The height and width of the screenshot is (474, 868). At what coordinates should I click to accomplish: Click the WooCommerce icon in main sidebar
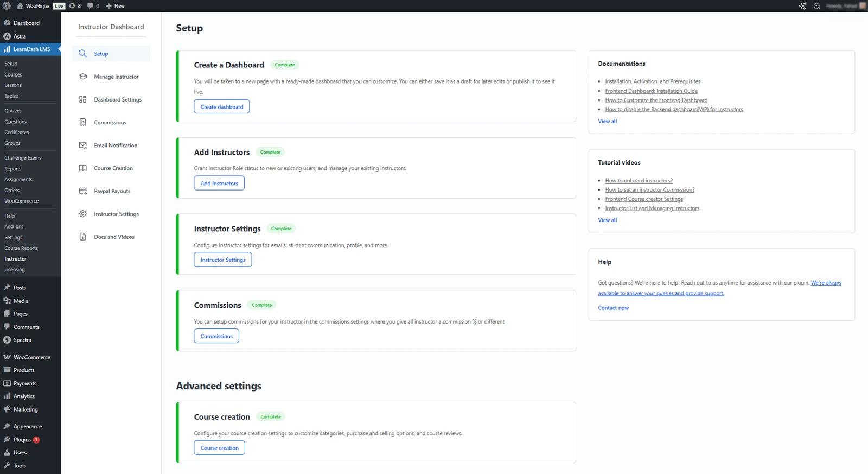tap(7, 357)
